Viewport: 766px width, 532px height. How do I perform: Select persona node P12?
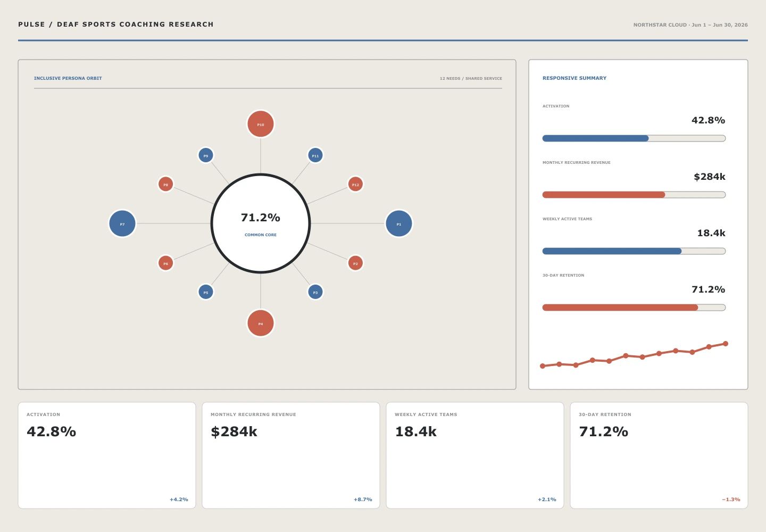tap(355, 184)
